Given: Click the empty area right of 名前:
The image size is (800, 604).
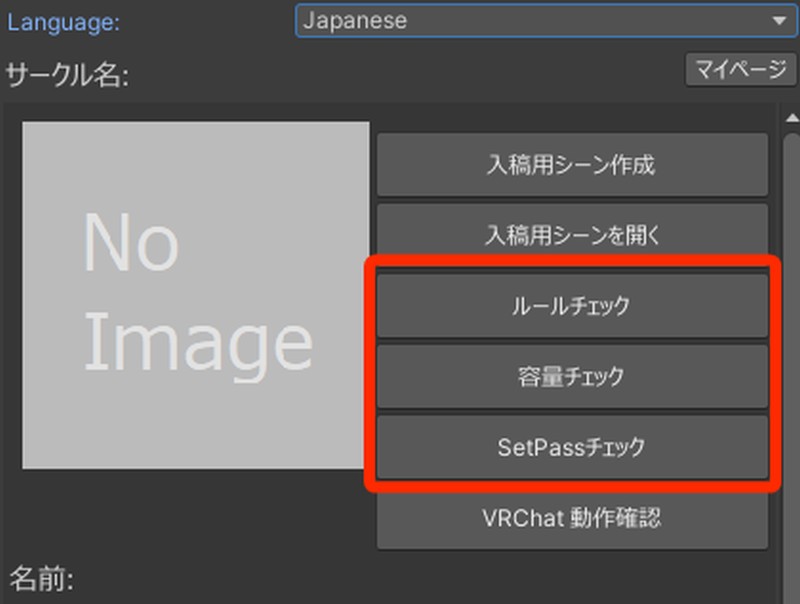Looking at the screenshot, I should (x=400, y=580).
